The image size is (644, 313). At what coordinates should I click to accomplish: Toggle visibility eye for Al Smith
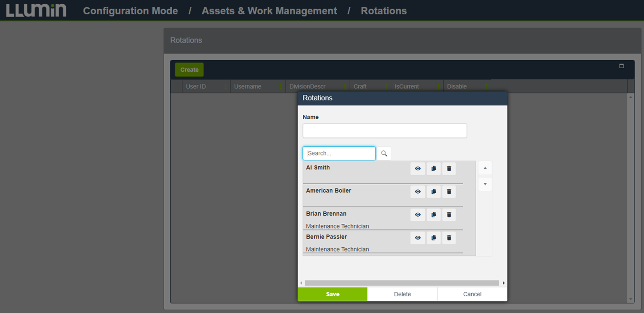[418, 168]
